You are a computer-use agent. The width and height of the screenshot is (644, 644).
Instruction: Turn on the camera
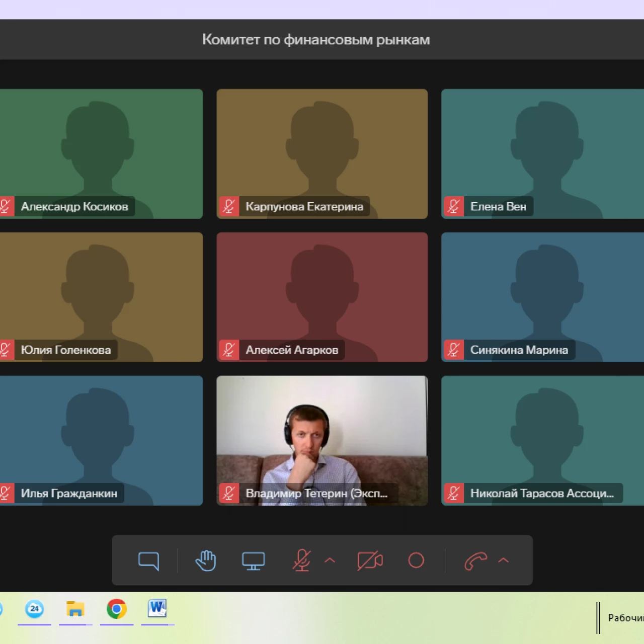coord(370,560)
